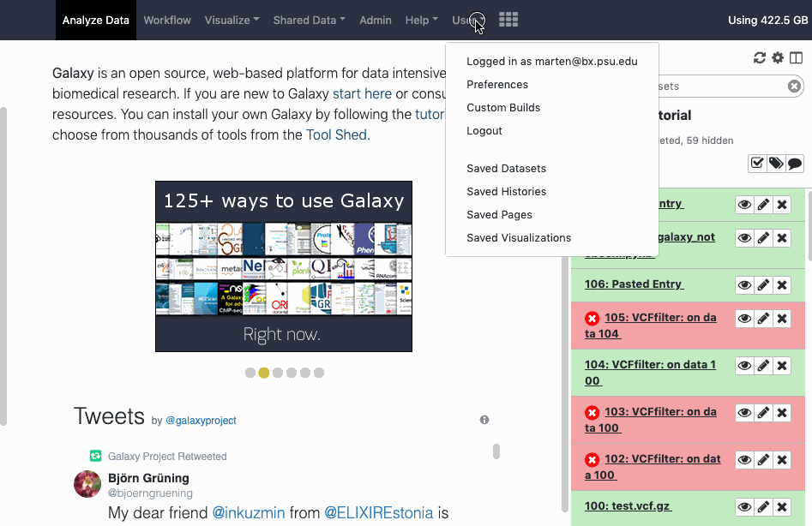Screen dimensions: 812x526
Task: Open the Shared Data dropdown
Action: pyautogui.click(x=309, y=20)
